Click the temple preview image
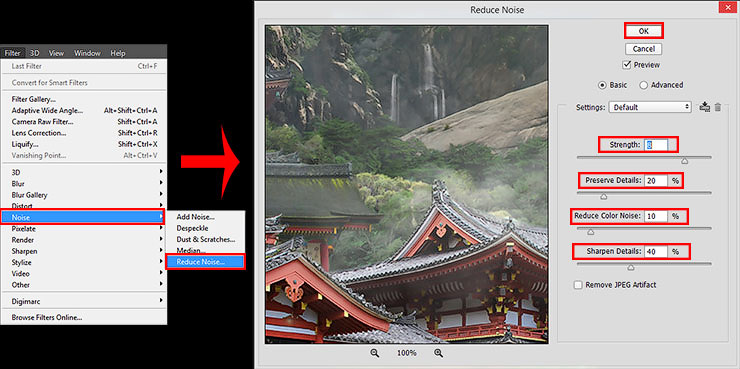 point(407,184)
